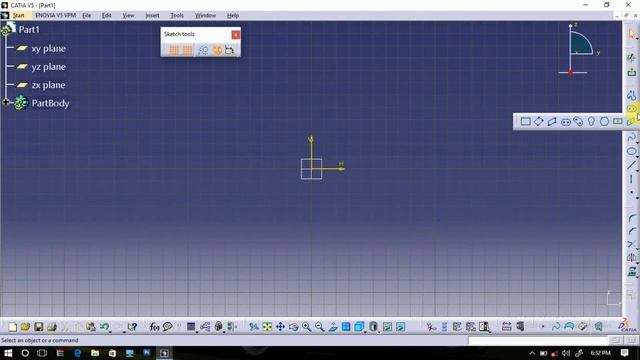Viewport: 640px width, 360px height.
Task: Select the xy plane in the tree
Action: [x=48, y=49]
